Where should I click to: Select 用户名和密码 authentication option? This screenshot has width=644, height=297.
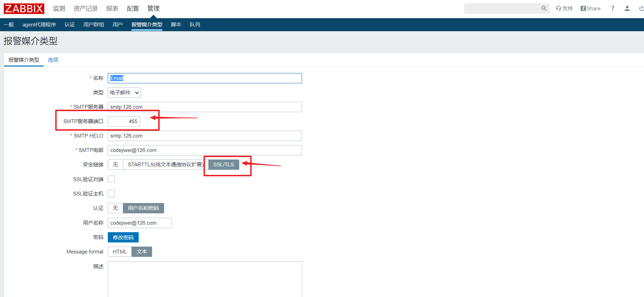(143, 208)
